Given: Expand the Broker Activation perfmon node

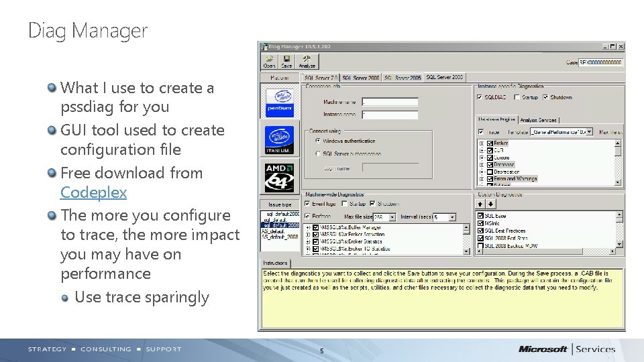Looking at the screenshot, I should [x=308, y=235].
